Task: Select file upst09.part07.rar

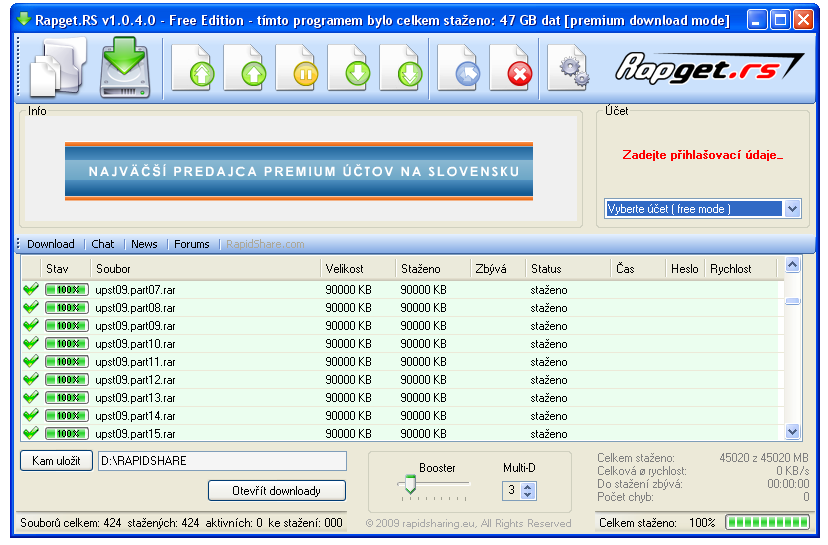Action: click(135, 290)
